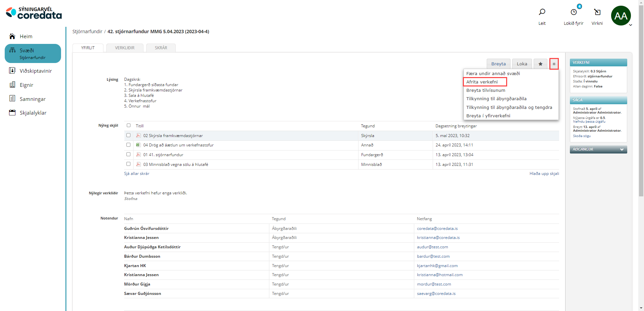Go to Heim via house icon
The image size is (644, 311).
[12, 36]
